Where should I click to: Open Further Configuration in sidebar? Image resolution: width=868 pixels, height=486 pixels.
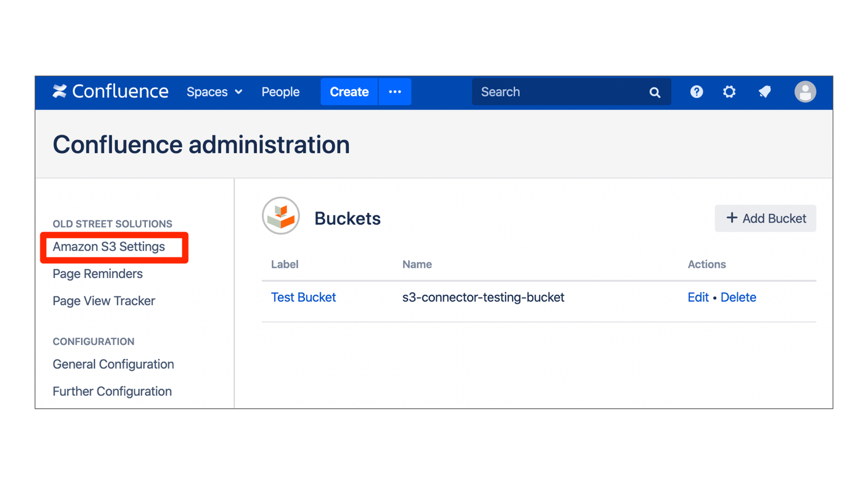coord(112,391)
